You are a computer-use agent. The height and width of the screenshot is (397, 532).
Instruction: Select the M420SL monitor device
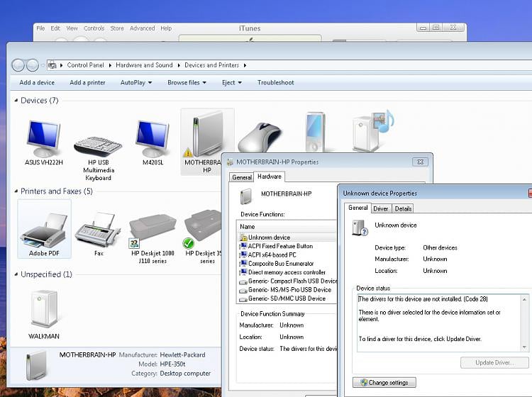pos(153,142)
